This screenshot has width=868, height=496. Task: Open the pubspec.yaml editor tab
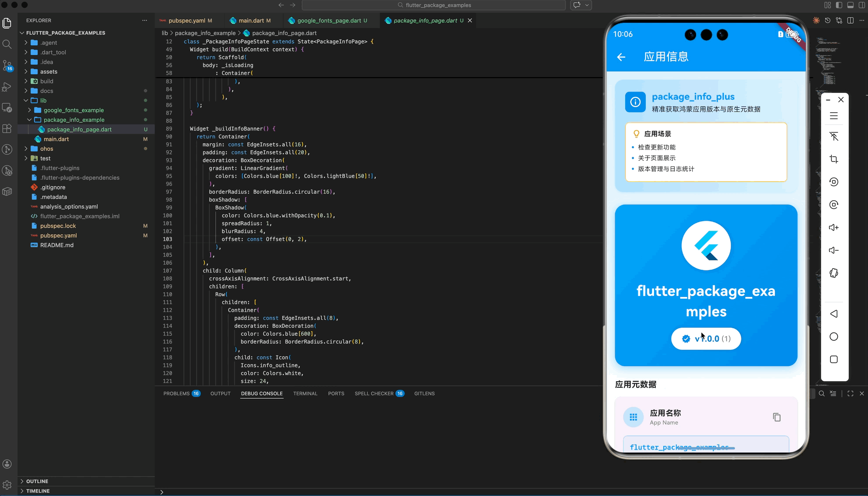[x=186, y=21]
